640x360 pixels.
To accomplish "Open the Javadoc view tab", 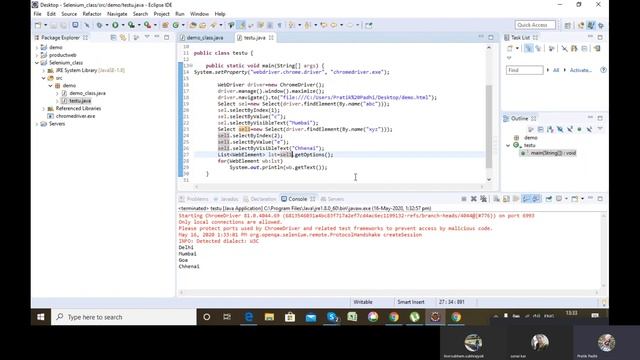I will (226, 199).
